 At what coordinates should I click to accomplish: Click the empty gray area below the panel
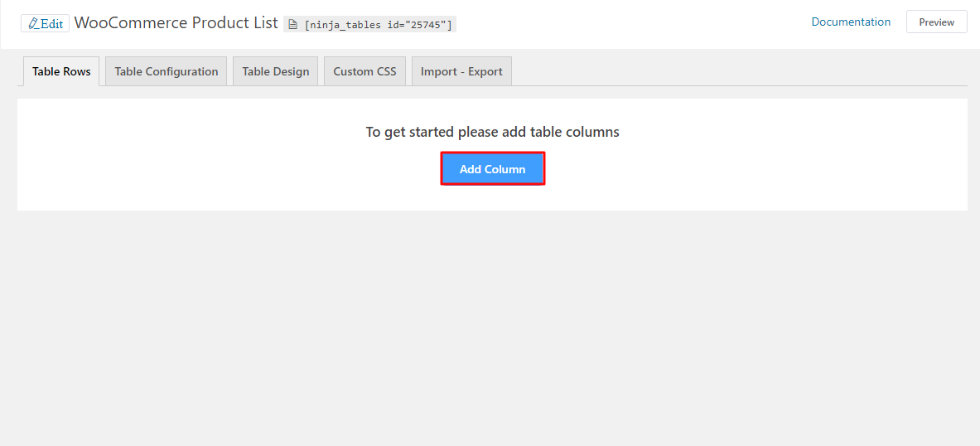492,332
